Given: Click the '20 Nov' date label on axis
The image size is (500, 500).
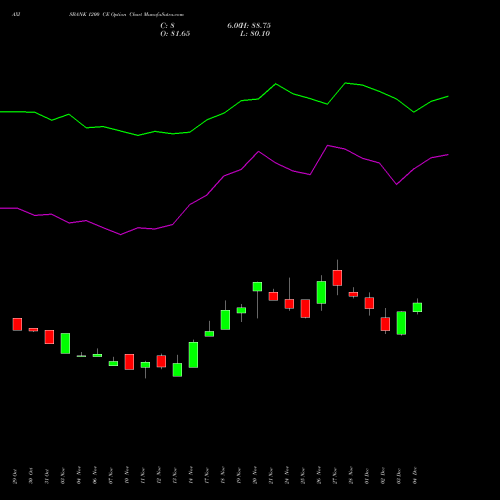Looking at the screenshot, I should coord(255,476).
